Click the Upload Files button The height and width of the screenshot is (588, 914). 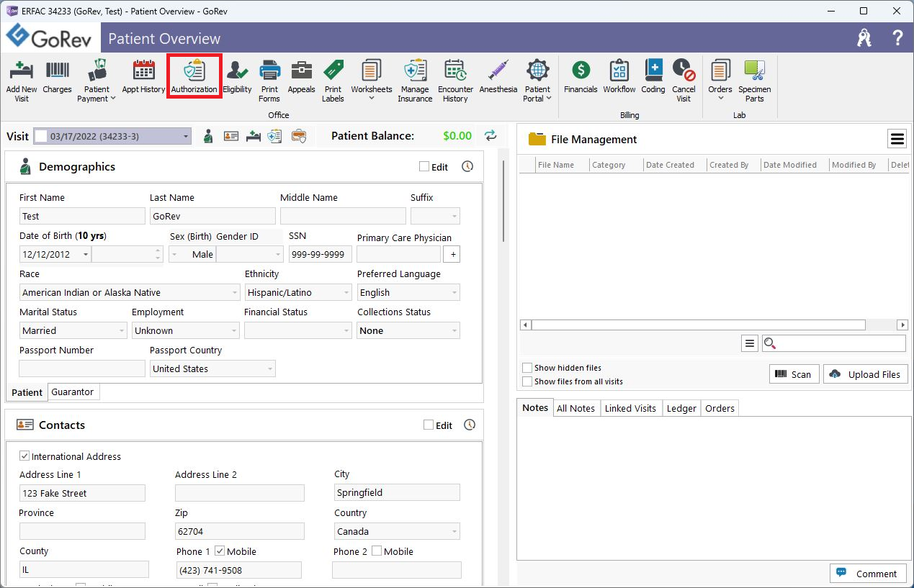pyautogui.click(x=865, y=374)
